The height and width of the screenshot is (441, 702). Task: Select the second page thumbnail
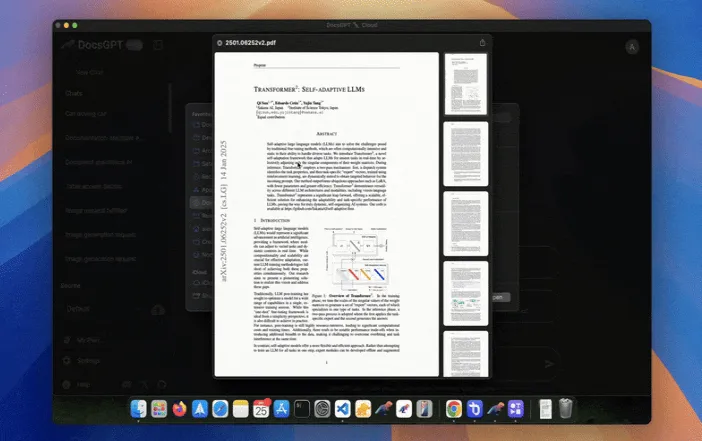465,154
